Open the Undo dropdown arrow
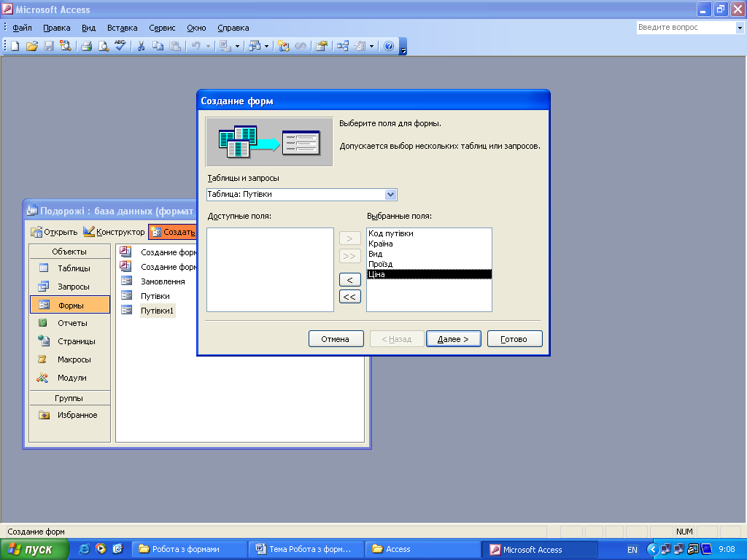This screenshot has width=747, height=560. click(208, 47)
